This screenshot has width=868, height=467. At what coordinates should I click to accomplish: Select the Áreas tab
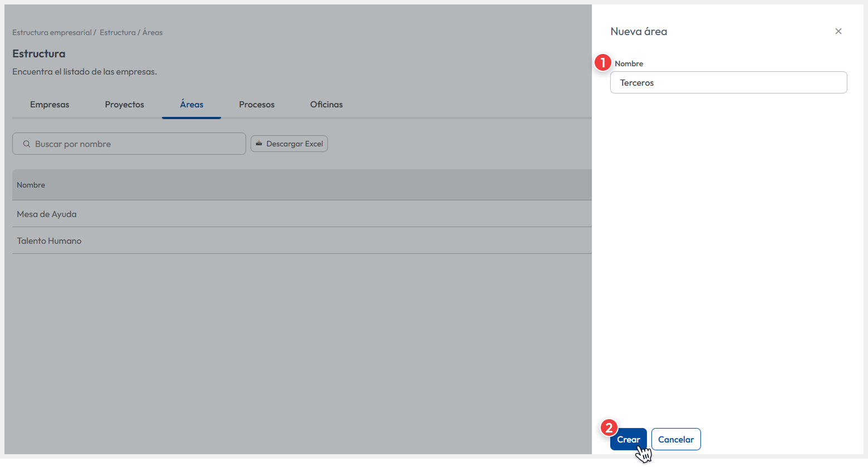[x=192, y=105]
